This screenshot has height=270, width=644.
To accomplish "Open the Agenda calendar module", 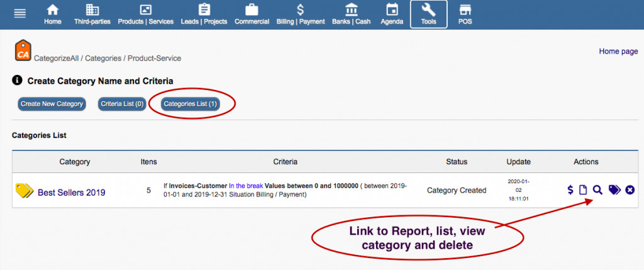I will [x=392, y=14].
